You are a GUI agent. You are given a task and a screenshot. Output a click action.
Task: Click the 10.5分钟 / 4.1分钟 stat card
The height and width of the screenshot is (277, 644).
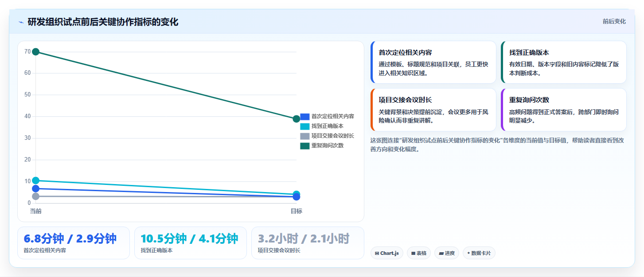point(191,243)
